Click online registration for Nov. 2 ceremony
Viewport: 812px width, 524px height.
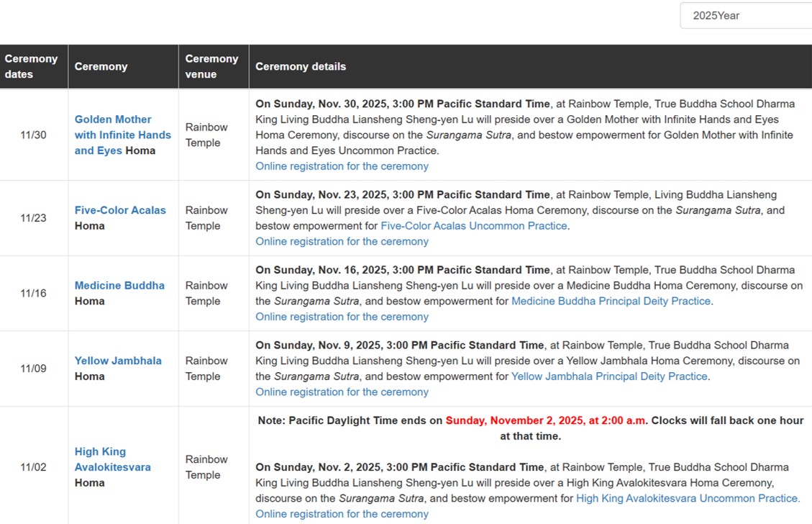coord(342,514)
